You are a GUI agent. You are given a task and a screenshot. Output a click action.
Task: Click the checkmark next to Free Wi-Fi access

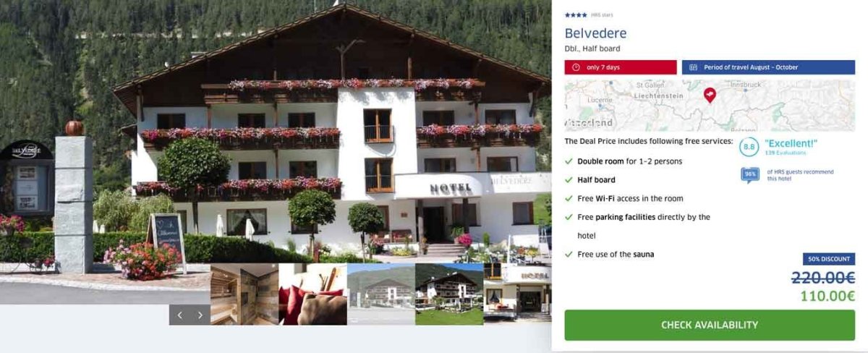coord(569,198)
